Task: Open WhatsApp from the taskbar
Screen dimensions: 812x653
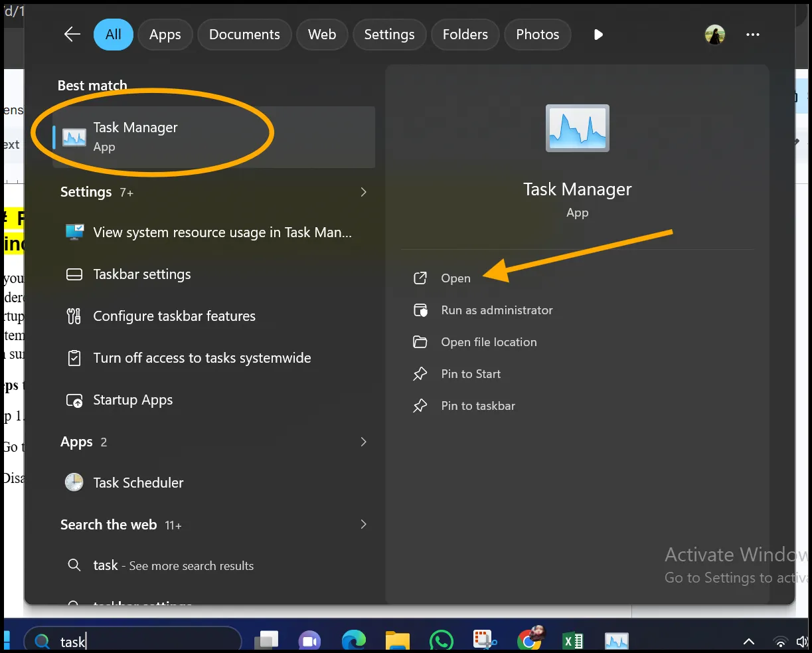Action: pos(442,639)
